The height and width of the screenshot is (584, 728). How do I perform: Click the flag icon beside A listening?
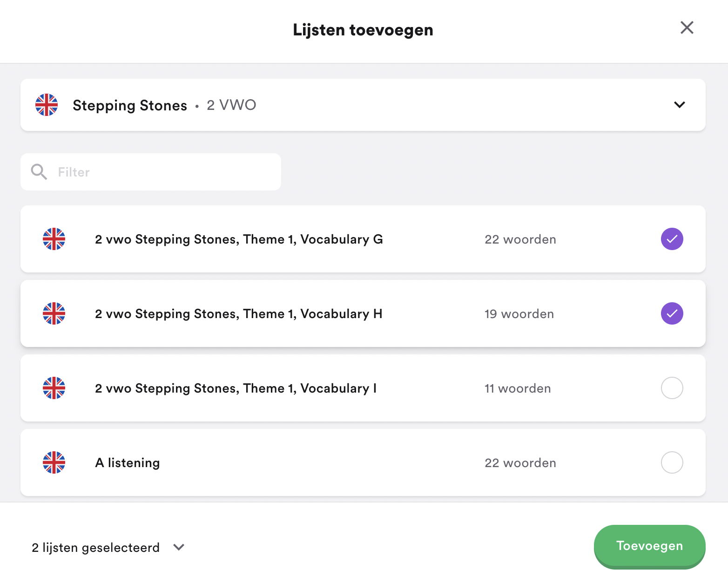[x=54, y=462]
